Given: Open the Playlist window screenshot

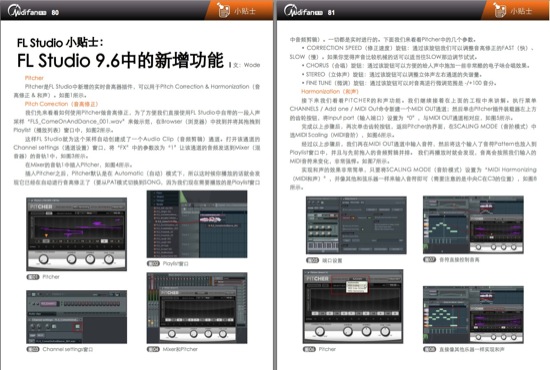Looking at the screenshot, I should (197, 224).
